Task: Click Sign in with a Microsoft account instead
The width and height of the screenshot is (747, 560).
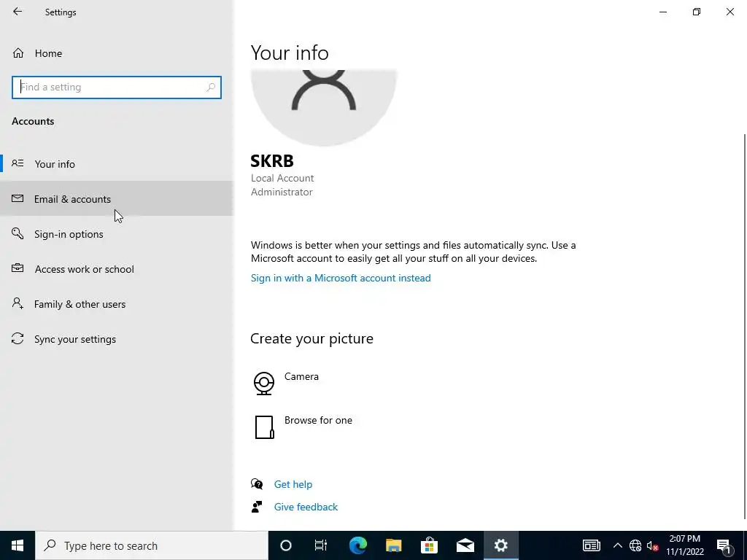Action: click(341, 278)
